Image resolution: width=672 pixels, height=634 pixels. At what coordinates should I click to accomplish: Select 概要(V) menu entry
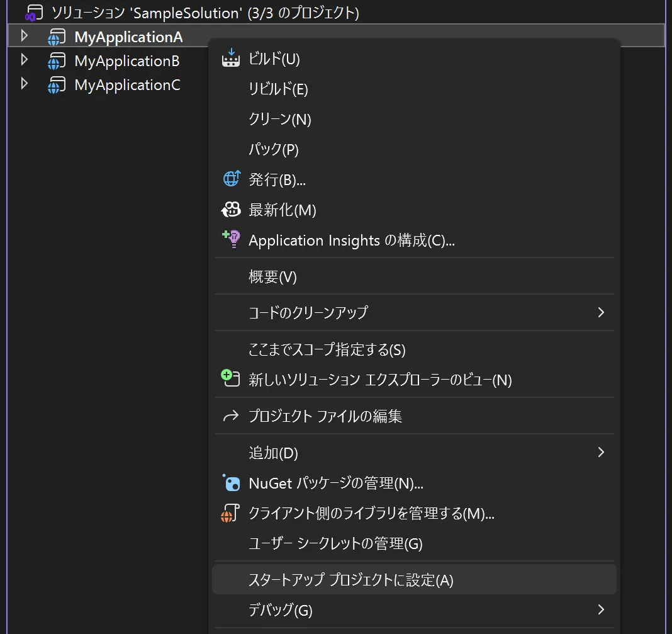pyautogui.click(x=414, y=276)
